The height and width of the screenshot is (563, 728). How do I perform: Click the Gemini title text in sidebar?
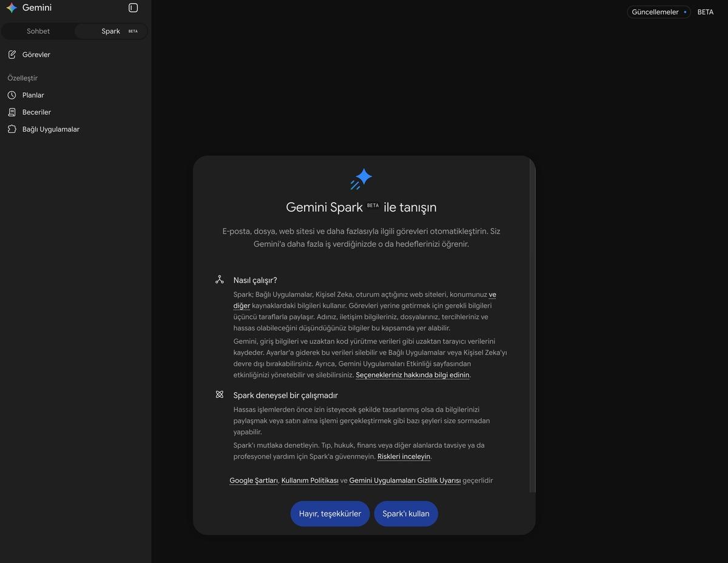coord(37,8)
